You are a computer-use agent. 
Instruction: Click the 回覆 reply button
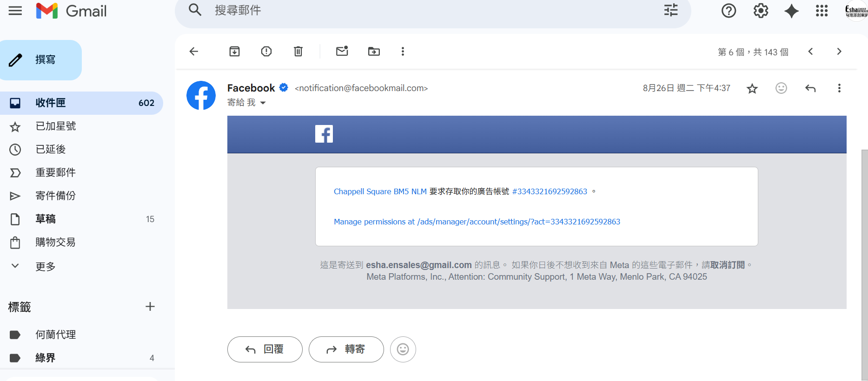click(x=265, y=349)
